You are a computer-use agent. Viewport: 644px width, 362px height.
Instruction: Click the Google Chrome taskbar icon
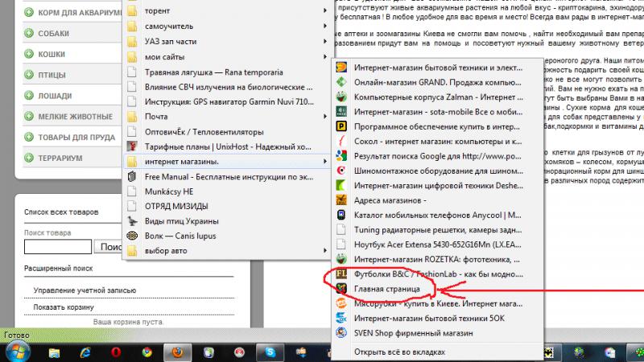pyautogui.click(x=146, y=352)
